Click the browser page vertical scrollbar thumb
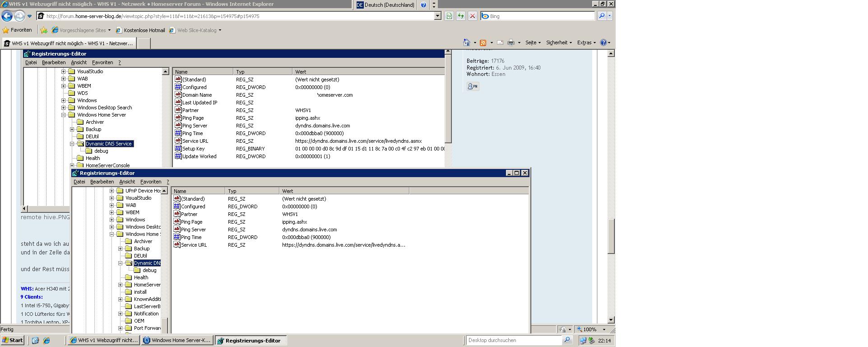 pyautogui.click(x=611, y=236)
